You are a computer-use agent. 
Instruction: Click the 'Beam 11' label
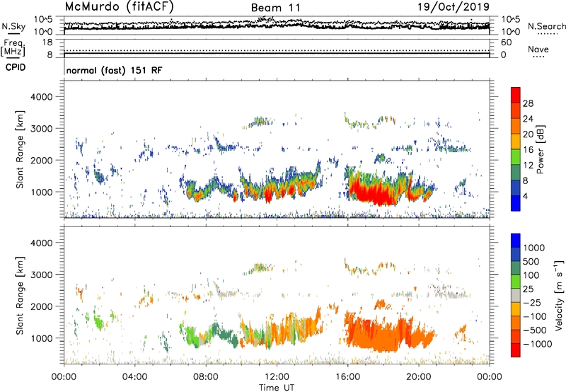pos(276,8)
